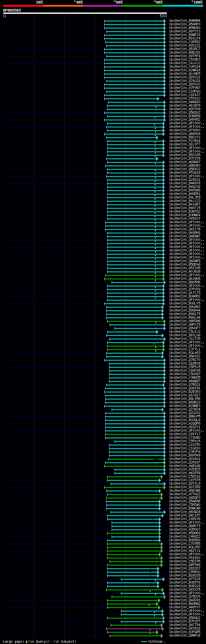206x644 pixels.
Task: Select hit label UniRef100_C5M2W0
Action: coord(185,505)
